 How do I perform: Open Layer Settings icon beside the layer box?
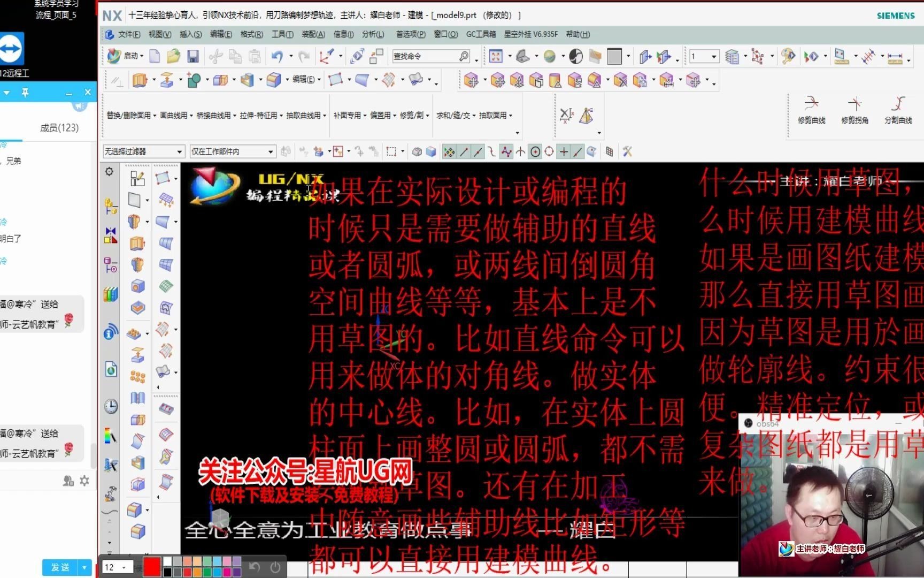(x=732, y=56)
